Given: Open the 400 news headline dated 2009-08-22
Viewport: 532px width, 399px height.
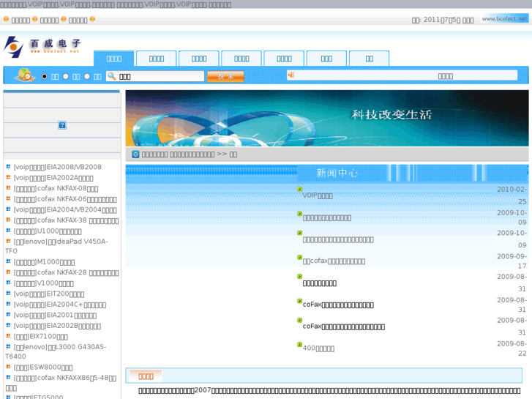Looking at the screenshot, I should coord(318,348).
